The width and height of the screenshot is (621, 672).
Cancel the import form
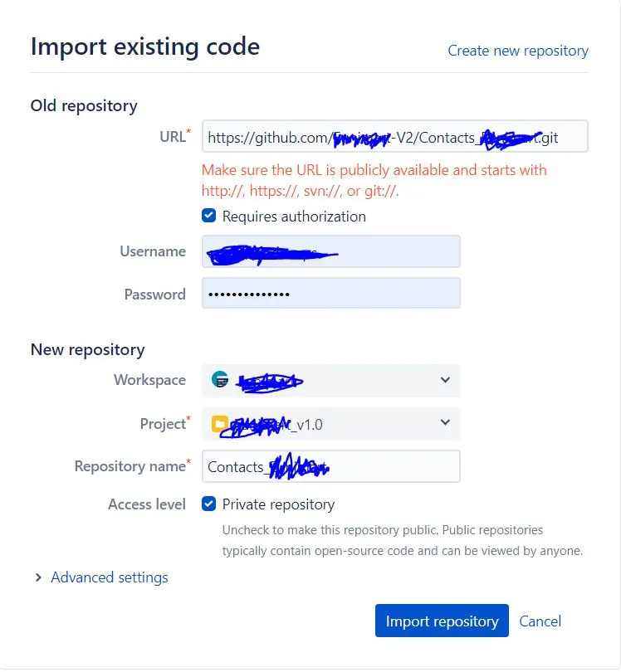(540, 621)
